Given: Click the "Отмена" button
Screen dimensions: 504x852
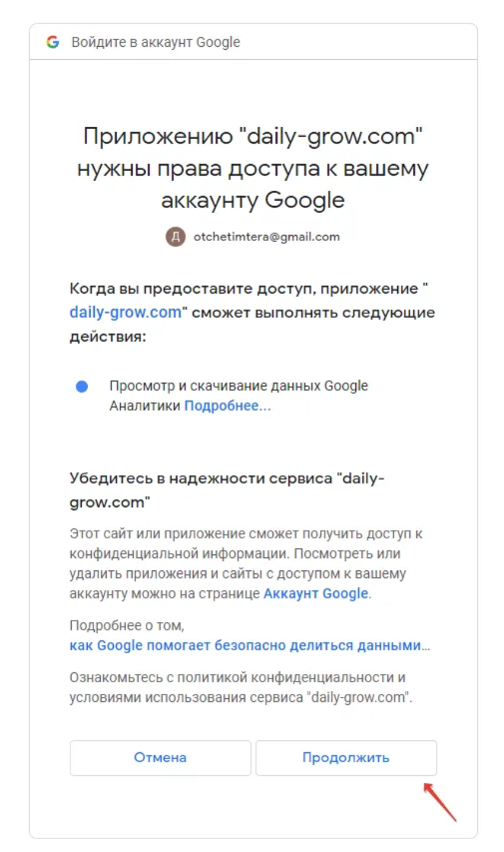Looking at the screenshot, I should tap(161, 757).
